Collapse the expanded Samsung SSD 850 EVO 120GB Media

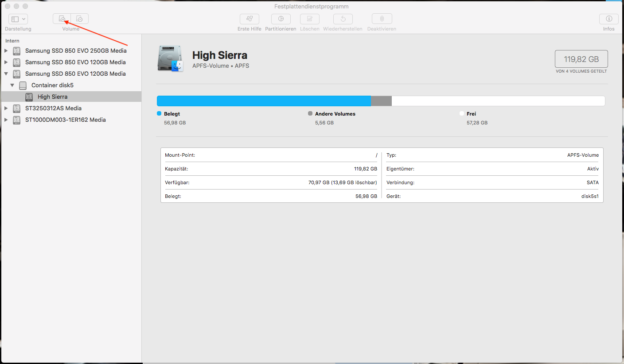[6, 74]
